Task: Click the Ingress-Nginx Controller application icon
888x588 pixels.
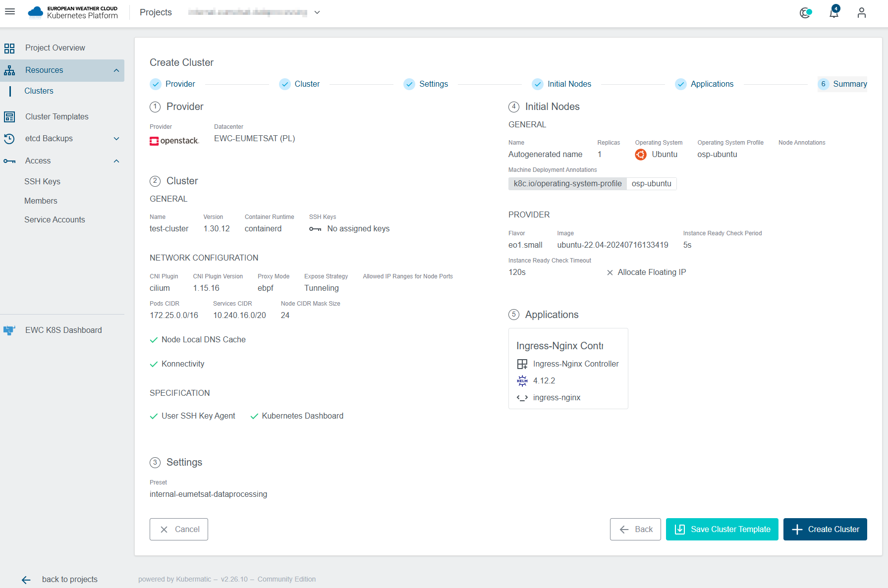Action: click(522, 364)
